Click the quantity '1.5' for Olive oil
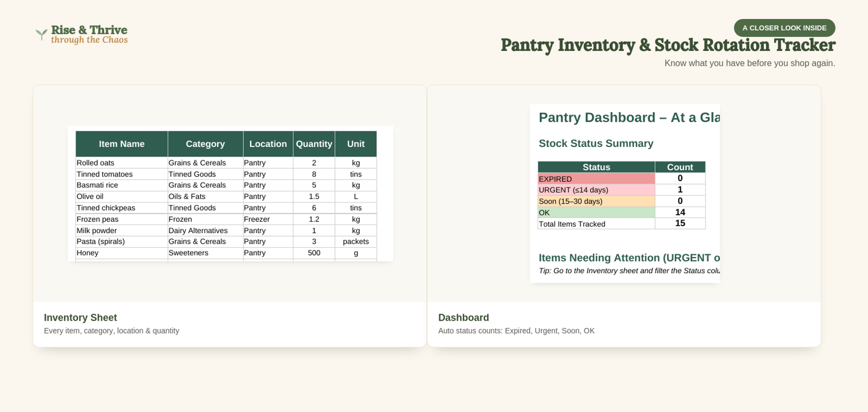The image size is (868, 412). tap(314, 197)
